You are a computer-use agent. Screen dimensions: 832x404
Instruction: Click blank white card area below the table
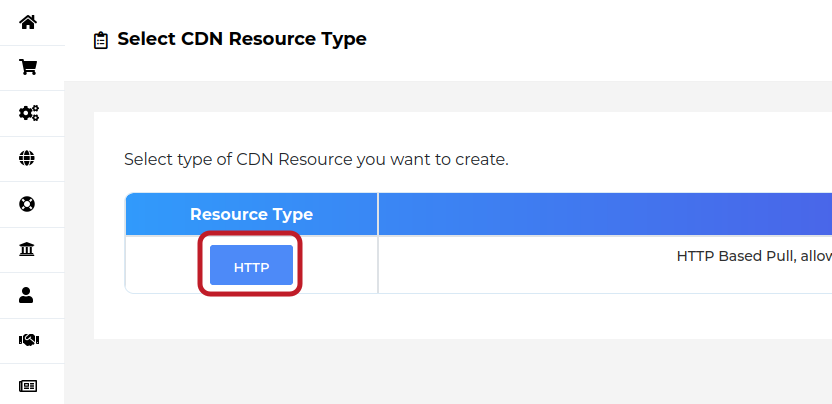point(463,316)
